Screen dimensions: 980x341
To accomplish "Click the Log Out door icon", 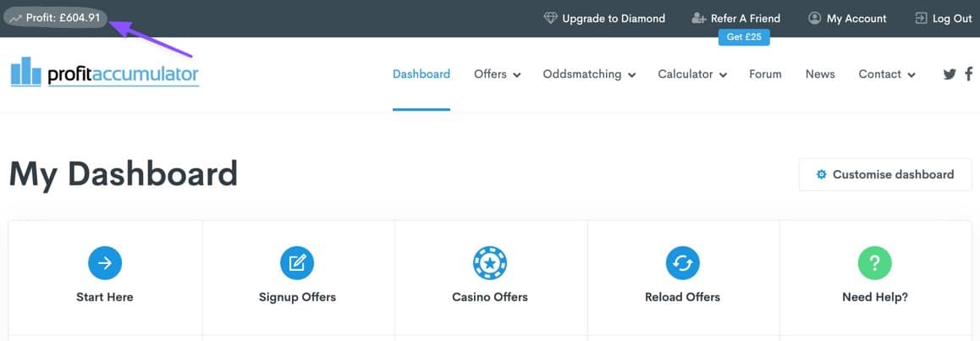I will coord(921,18).
